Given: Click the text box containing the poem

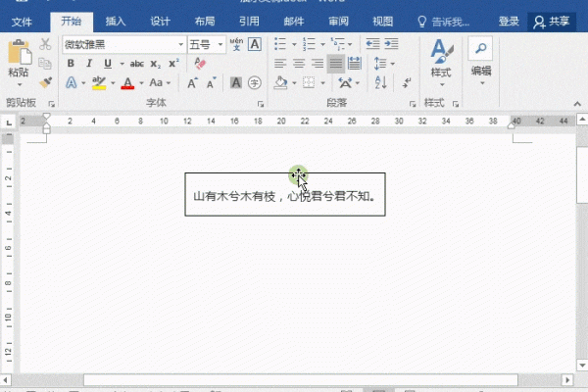Looking at the screenshot, I should point(285,194).
